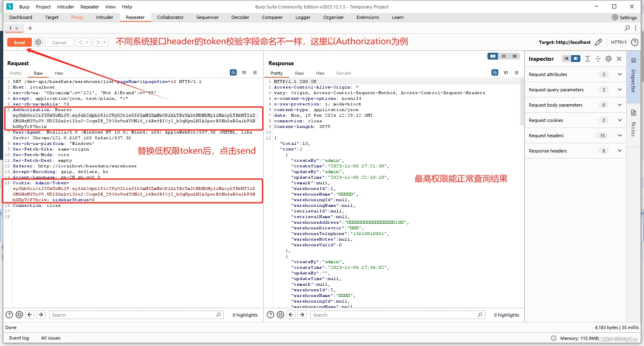
Task: Focus the response search field
Action: click(x=398, y=315)
